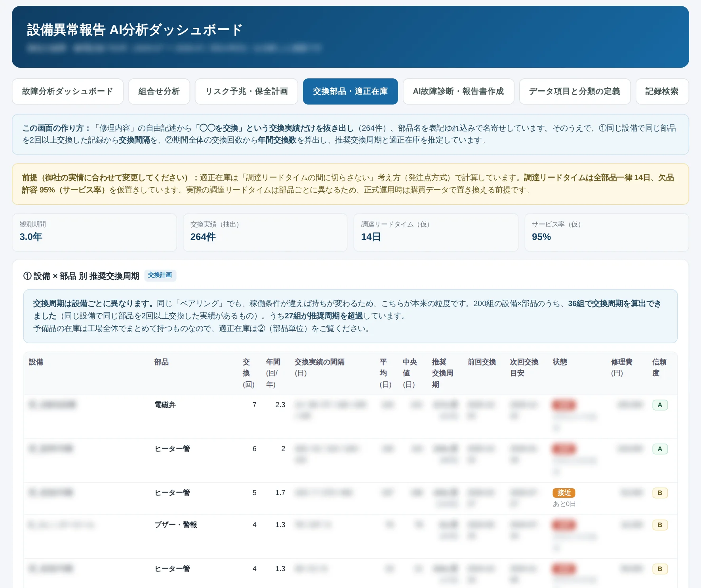This screenshot has height=588, width=701.
Task: Click the 交換実績の間隔 column header
Action: point(320,367)
